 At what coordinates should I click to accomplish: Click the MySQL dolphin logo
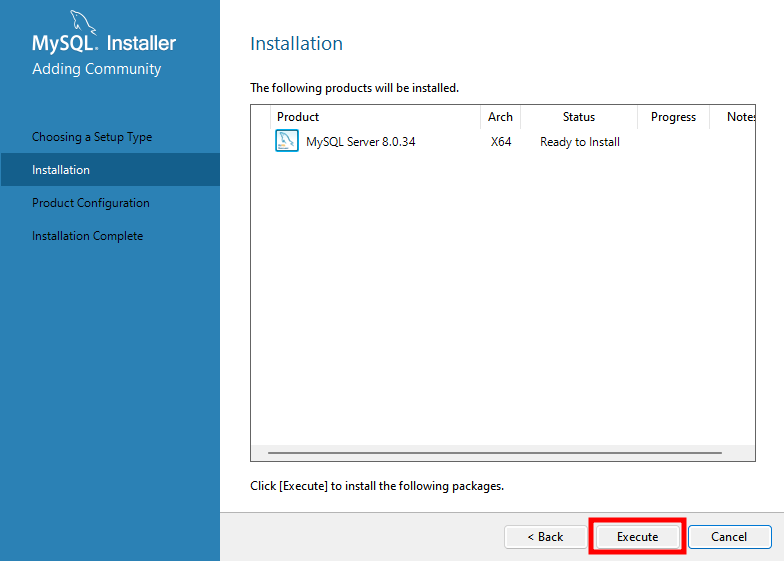(82, 22)
